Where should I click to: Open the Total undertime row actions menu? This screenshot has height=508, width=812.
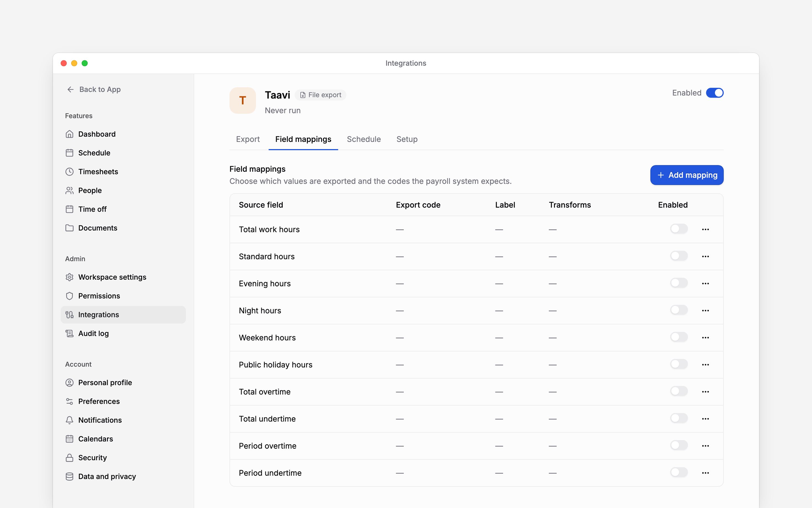click(705, 419)
